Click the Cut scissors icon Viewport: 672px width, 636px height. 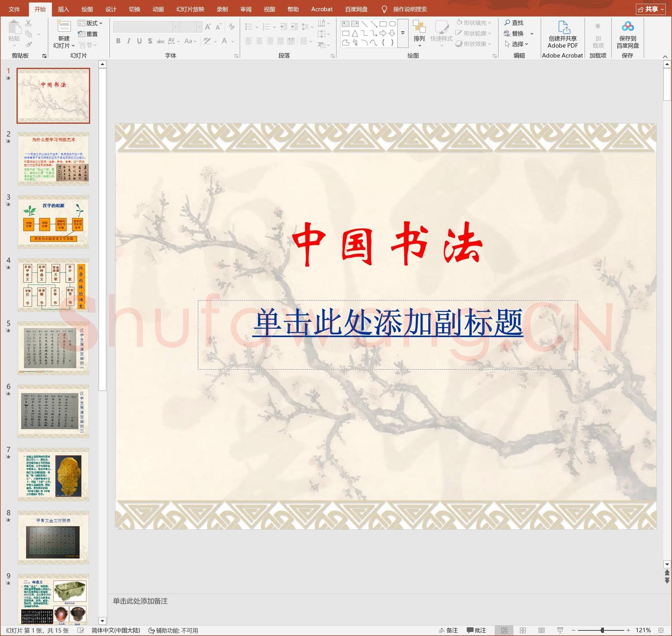[29, 23]
